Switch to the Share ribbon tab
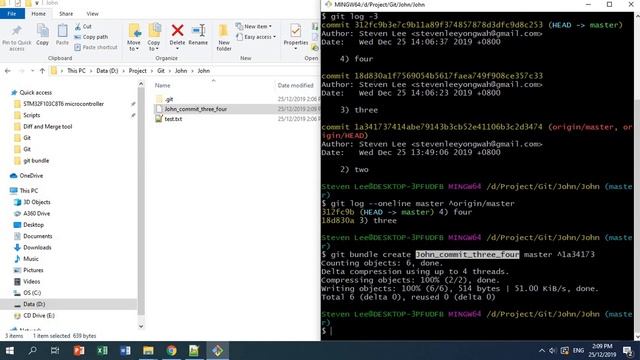Screen dimensions: 640x360 [x=66, y=13]
